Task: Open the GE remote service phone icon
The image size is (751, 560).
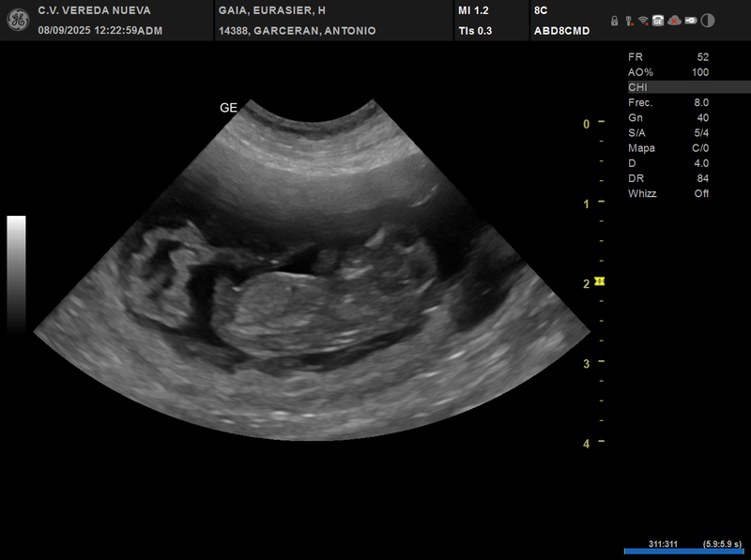Action: (658, 20)
